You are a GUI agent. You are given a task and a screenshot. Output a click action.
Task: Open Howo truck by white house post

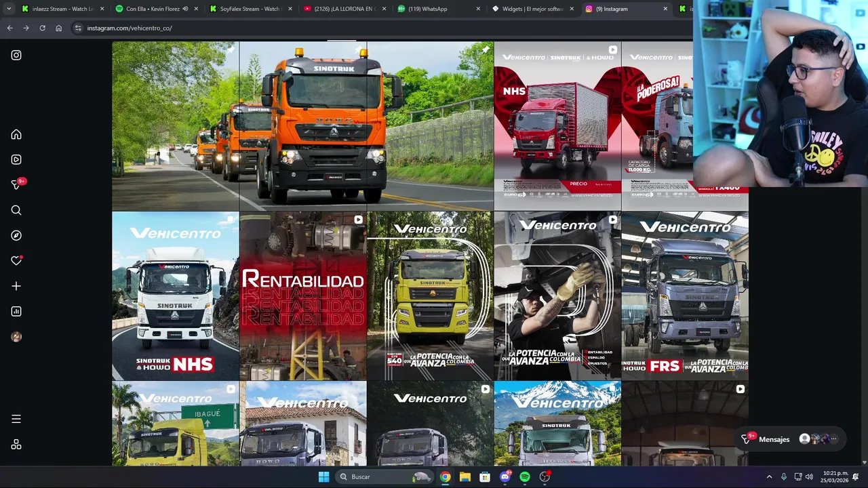click(x=302, y=424)
